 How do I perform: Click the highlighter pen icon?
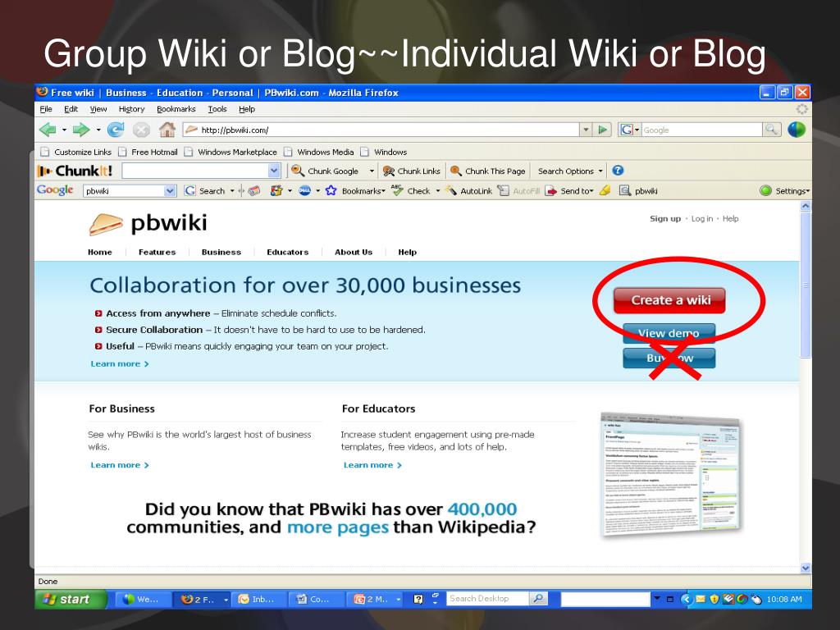click(x=605, y=190)
